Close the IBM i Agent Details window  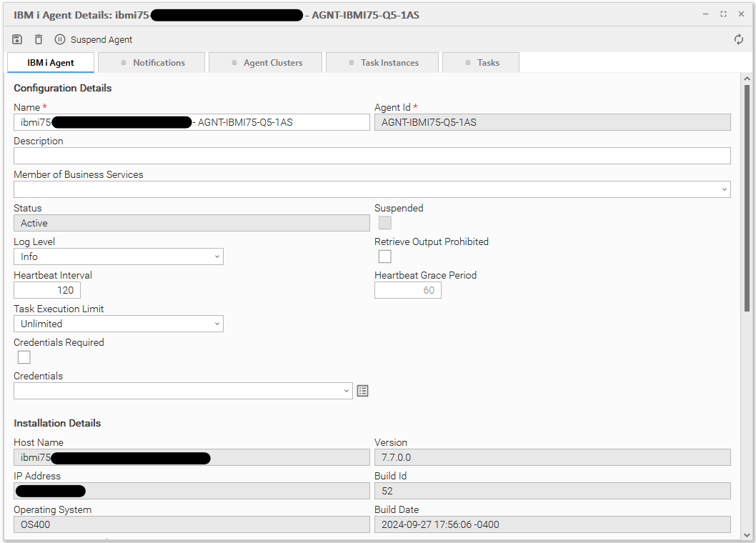(x=741, y=14)
